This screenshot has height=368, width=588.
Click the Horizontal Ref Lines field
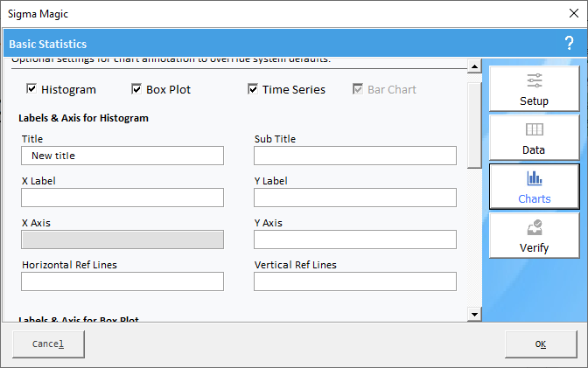(x=122, y=281)
